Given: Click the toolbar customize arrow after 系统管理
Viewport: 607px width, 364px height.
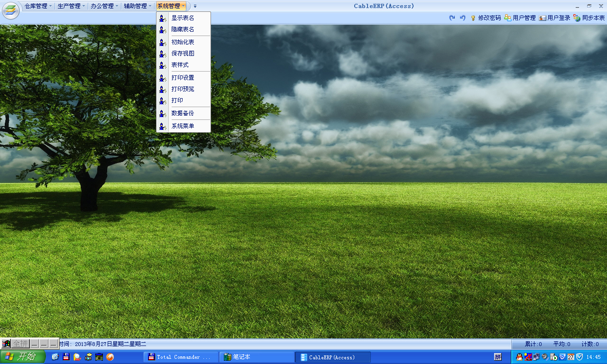Looking at the screenshot, I should coord(195,6).
